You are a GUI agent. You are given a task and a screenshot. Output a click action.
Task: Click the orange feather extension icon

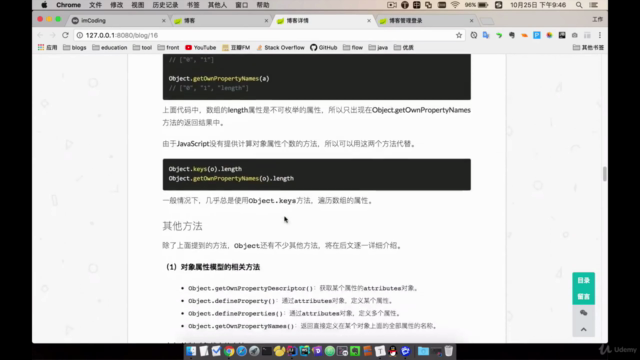click(524, 35)
